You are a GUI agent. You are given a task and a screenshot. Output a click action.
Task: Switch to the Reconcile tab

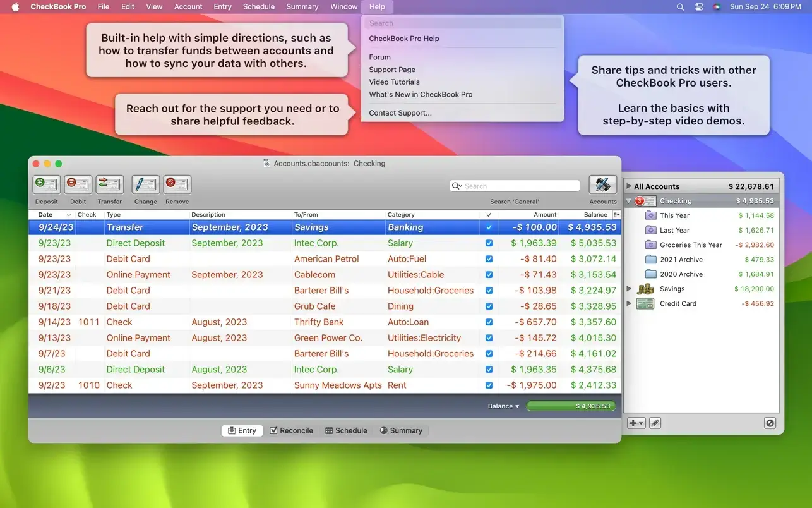point(291,430)
